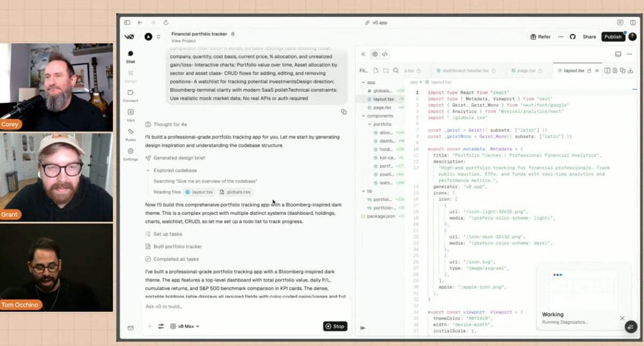Copy the layout.tsx file contents
The width and height of the screenshot is (644, 346).
coord(623,70)
